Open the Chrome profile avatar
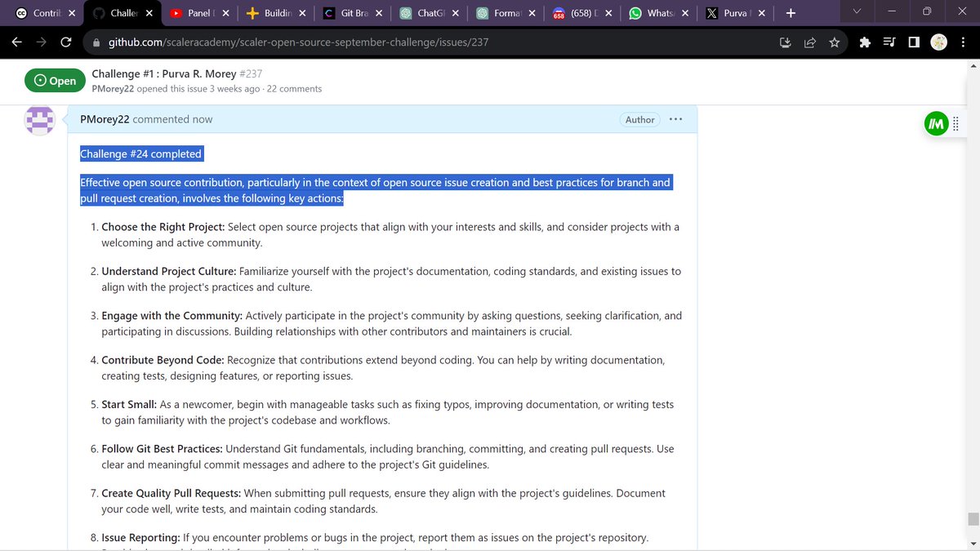Viewport: 980px width, 551px height. click(938, 42)
